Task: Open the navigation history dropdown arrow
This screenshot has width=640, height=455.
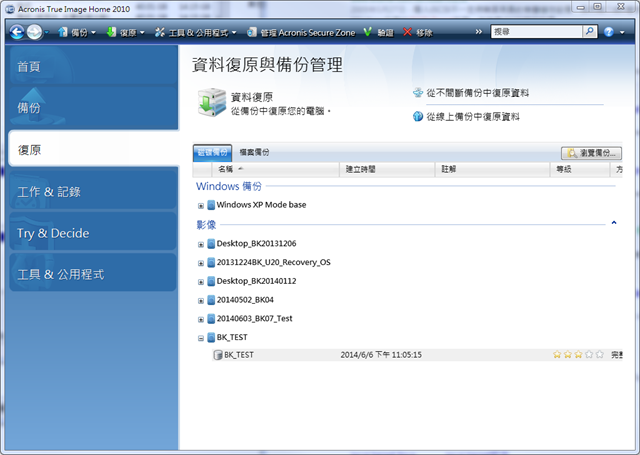Action: [x=47, y=32]
